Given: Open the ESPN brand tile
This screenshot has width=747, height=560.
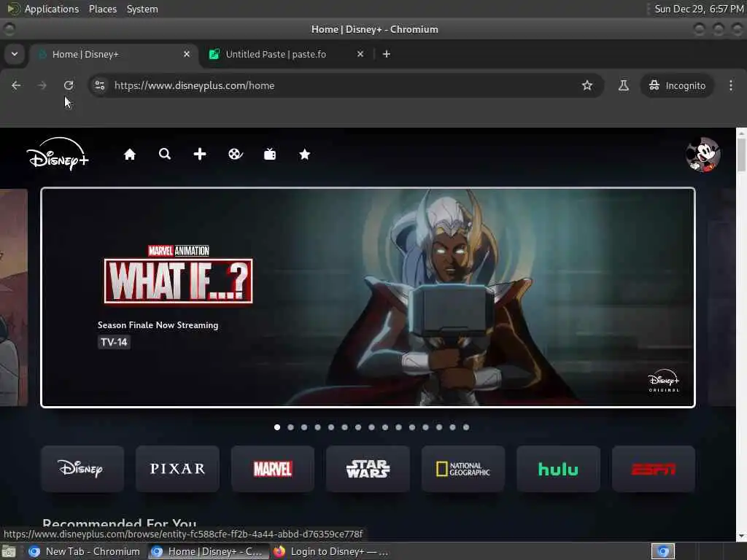Looking at the screenshot, I should point(654,469).
